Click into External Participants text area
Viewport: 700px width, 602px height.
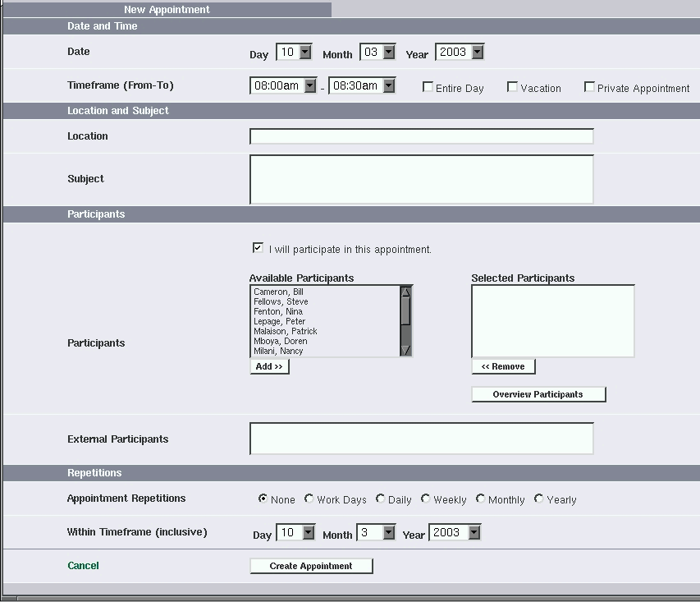pyautogui.click(x=422, y=439)
